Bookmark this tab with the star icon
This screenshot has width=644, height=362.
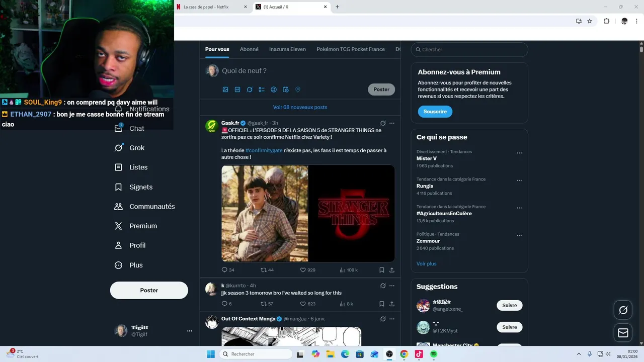tap(590, 21)
